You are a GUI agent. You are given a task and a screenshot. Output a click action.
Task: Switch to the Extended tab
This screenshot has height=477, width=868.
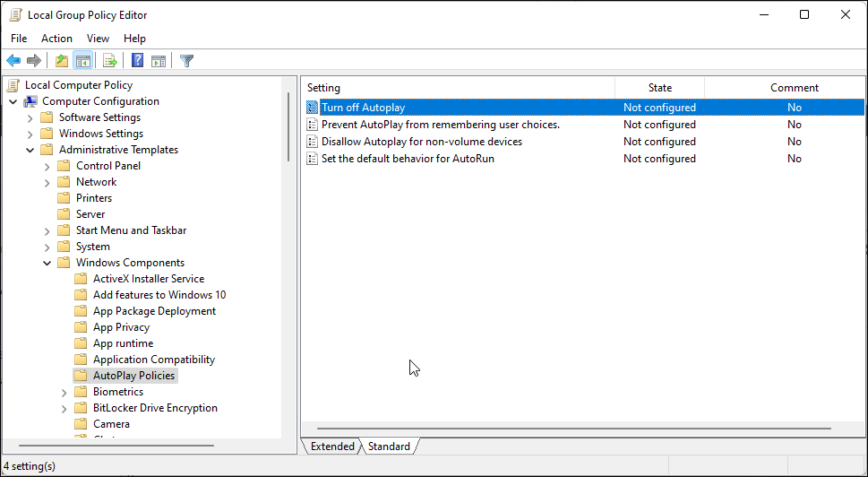point(332,447)
